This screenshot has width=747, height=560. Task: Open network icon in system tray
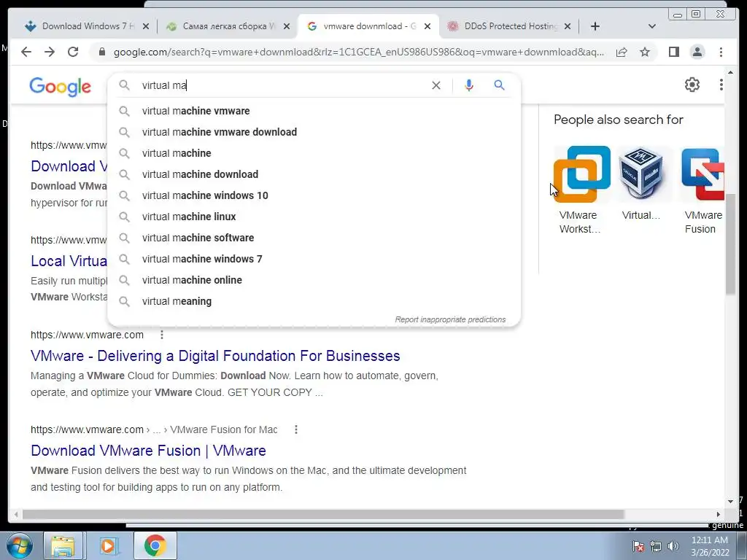(656, 546)
